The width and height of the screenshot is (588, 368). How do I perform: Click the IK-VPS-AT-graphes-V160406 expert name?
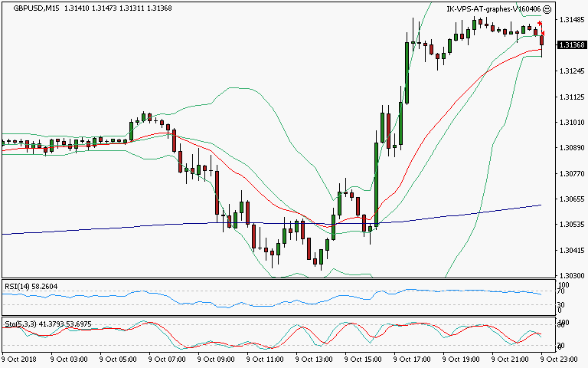click(x=493, y=9)
